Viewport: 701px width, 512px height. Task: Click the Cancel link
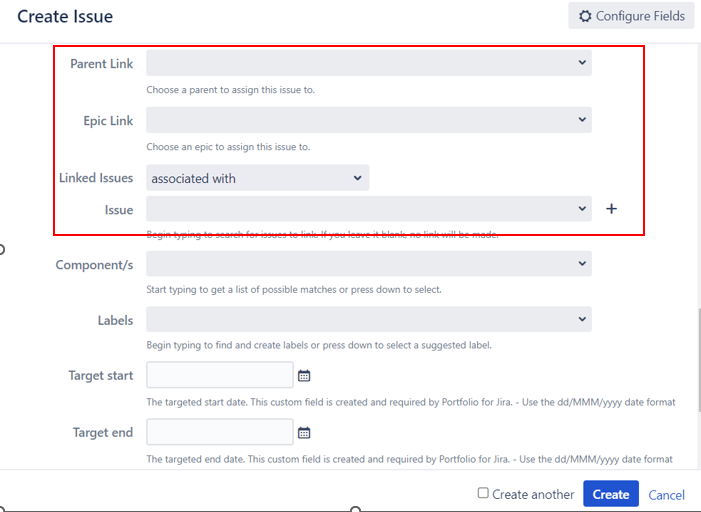pyautogui.click(x=667, y=495)
